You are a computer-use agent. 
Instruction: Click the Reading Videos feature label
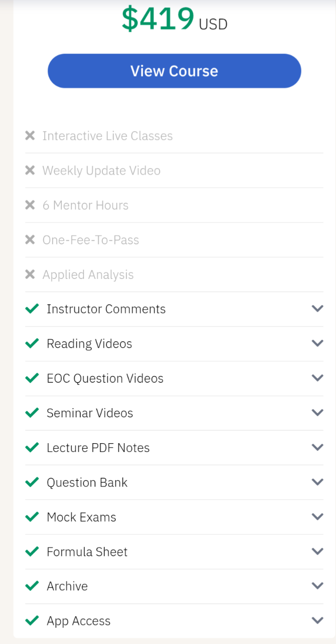tap(89, 343)
